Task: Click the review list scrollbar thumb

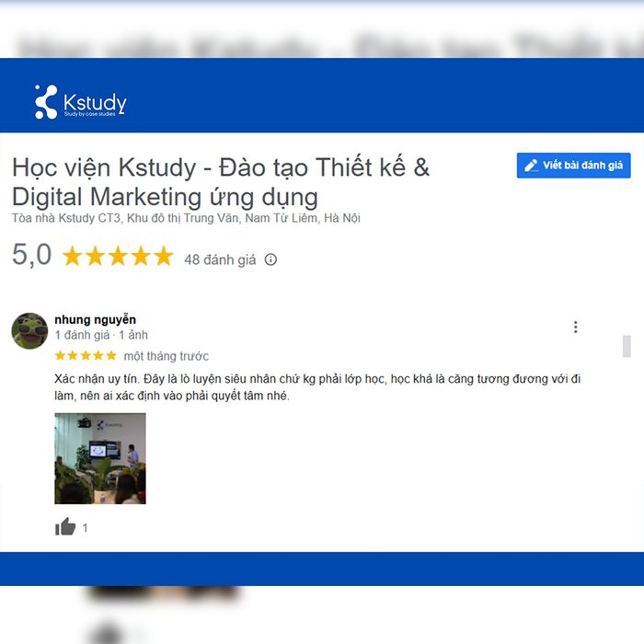Action: tap(627, 346)
